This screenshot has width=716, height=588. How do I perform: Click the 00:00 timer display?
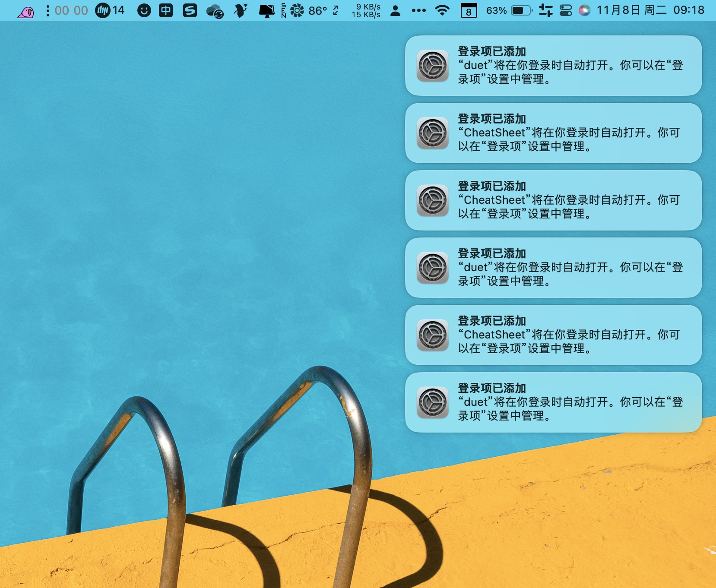71,10
